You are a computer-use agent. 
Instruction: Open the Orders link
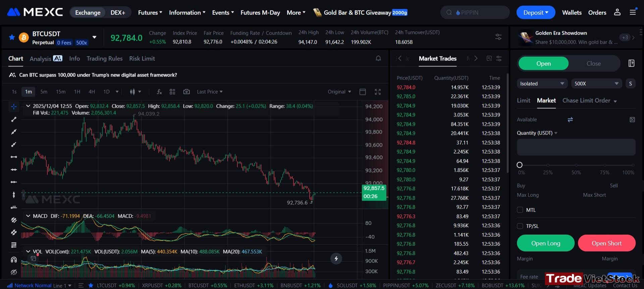(x=597, y=12)
